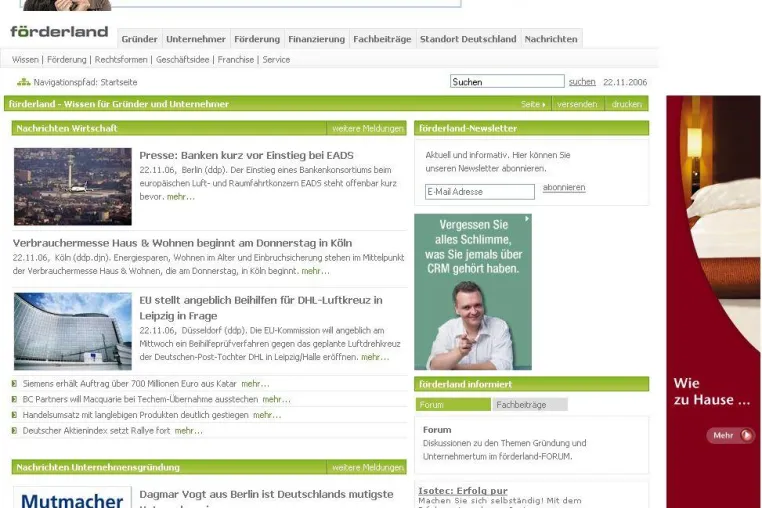Select the Wissen submenu link
This screenshot has width=762, height=508.
25,60
